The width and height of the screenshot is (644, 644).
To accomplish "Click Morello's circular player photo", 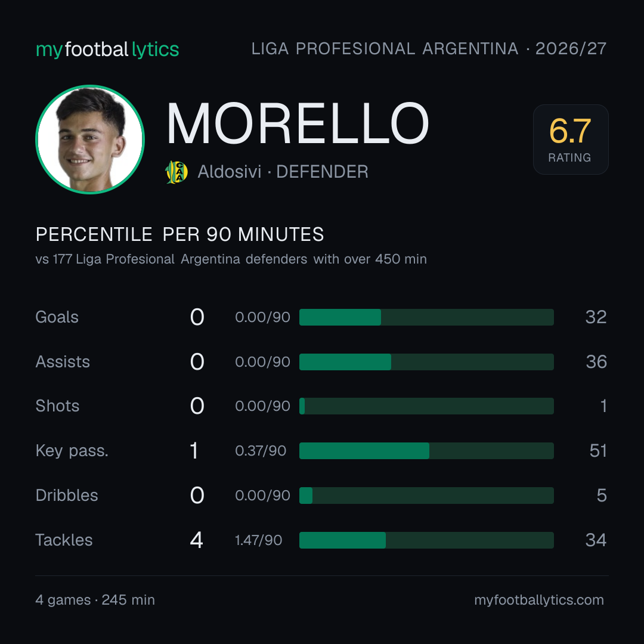I will 90,139.
